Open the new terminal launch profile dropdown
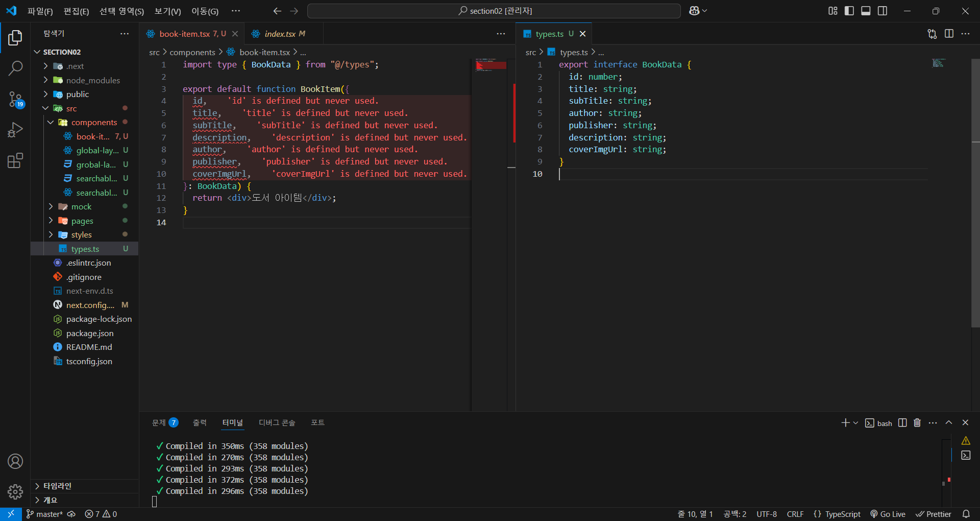The image size is (980, 521). tap(856, 423)
